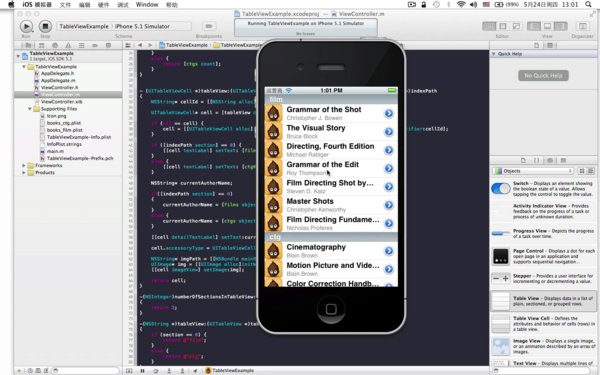
Task: Tap detail disclosure for Grammar of the Shot
Action: click(x=389, y=113)
